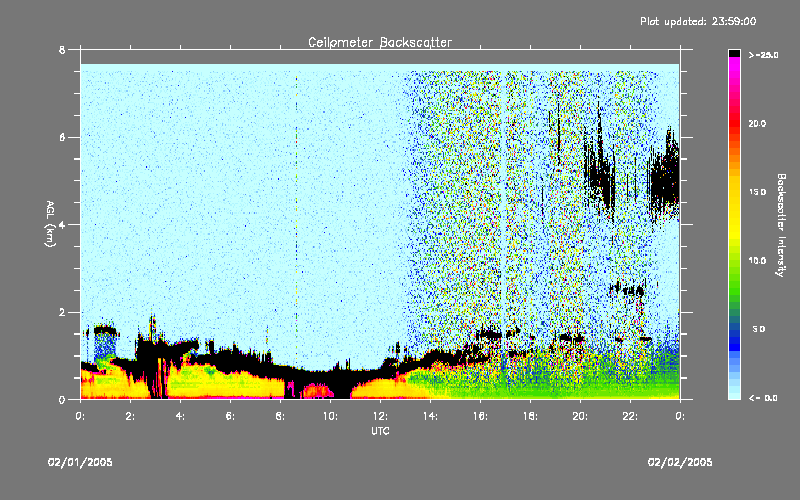Click the '>=25.0' colorbar label
The height and width of the screenshot is (500, 800).
(763, 55)
